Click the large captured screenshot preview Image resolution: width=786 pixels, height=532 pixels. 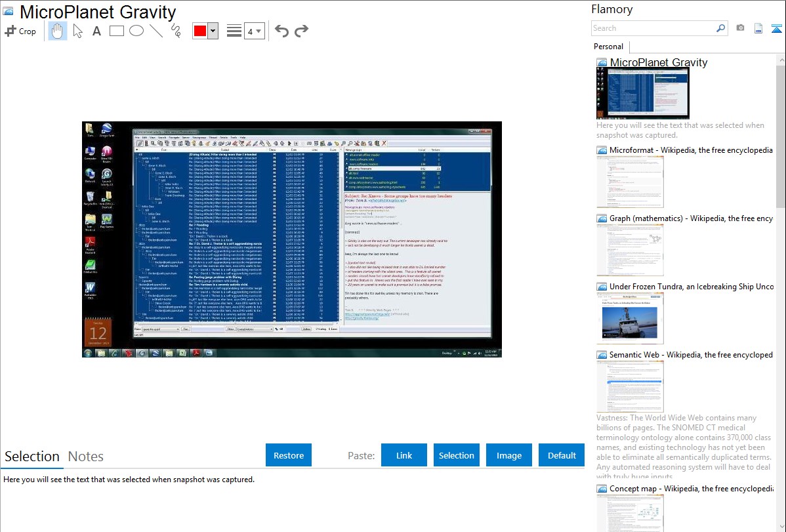coord(292,239)
